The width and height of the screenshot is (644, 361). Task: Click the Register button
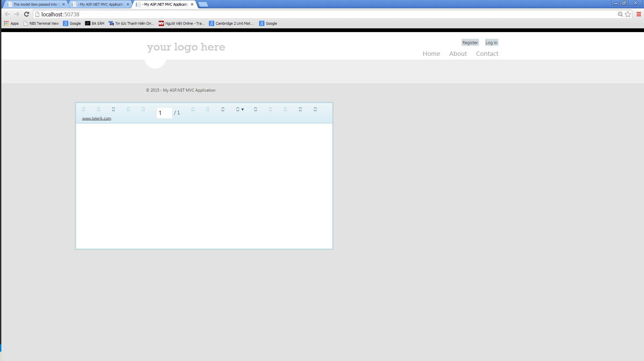coord(470,42)
